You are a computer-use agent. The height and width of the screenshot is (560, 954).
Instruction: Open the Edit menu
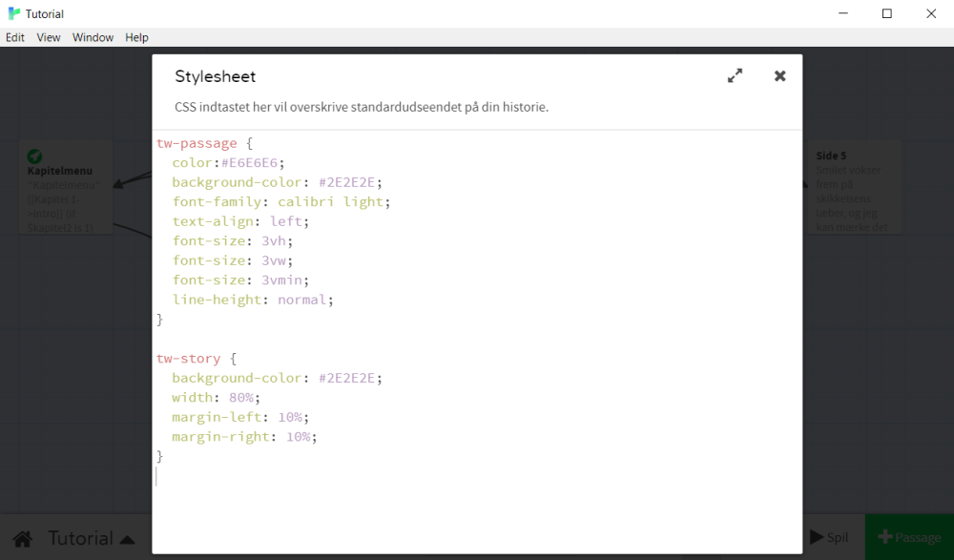pos(15,37)
